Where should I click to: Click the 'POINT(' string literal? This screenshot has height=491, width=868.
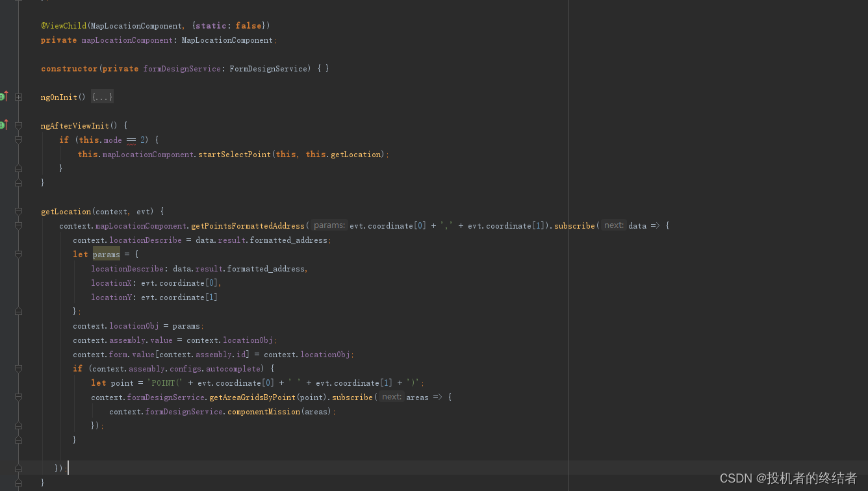(x=166, y=383)
